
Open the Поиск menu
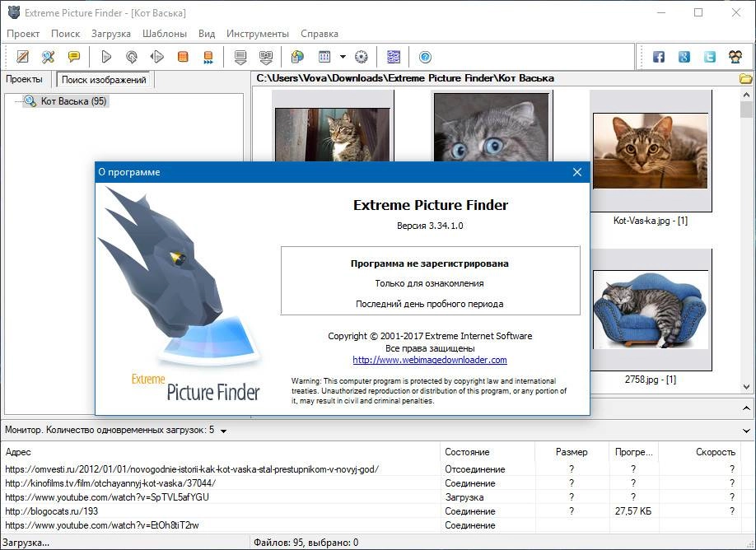(x=66, y=34)
